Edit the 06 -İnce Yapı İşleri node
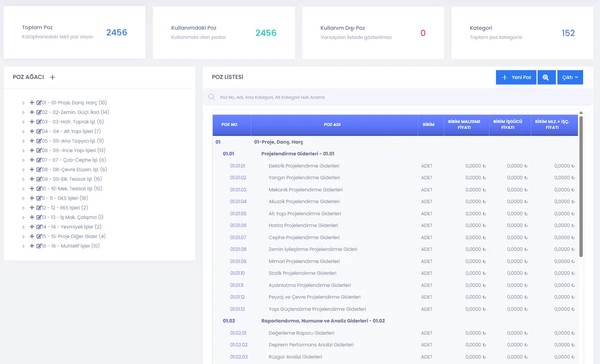Viewport: 600px width, 364px height. click(39, 150)
